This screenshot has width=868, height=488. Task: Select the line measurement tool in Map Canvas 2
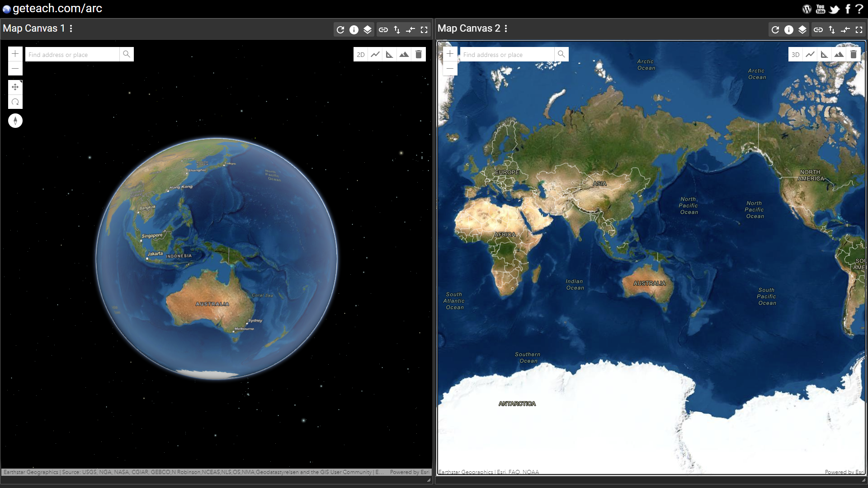[x=810, y=54]
